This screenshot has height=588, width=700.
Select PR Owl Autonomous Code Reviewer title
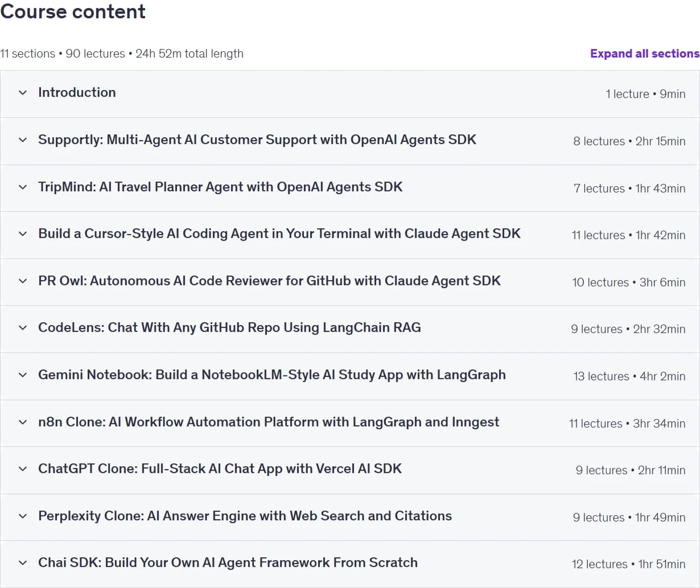tap(269, 281)
